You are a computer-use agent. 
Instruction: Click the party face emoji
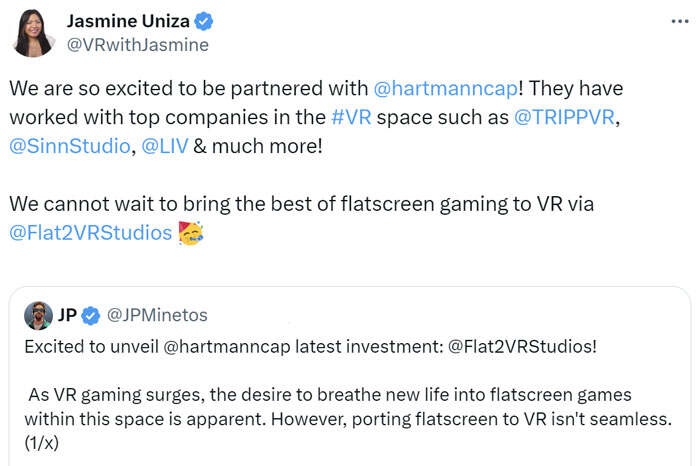(190, 235)
